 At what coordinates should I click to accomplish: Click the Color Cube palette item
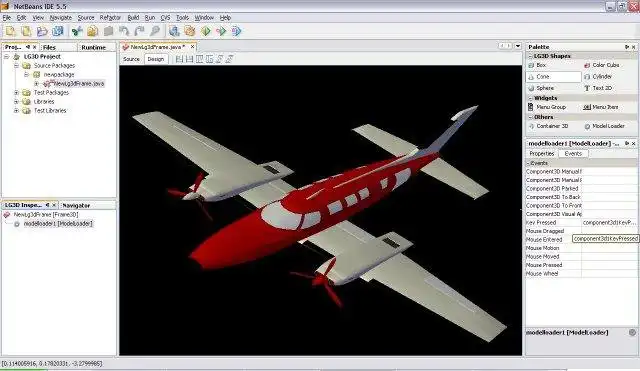[x=602, y=65]
